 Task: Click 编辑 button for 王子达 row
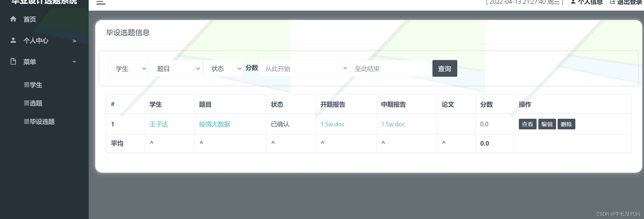point(547,124)
